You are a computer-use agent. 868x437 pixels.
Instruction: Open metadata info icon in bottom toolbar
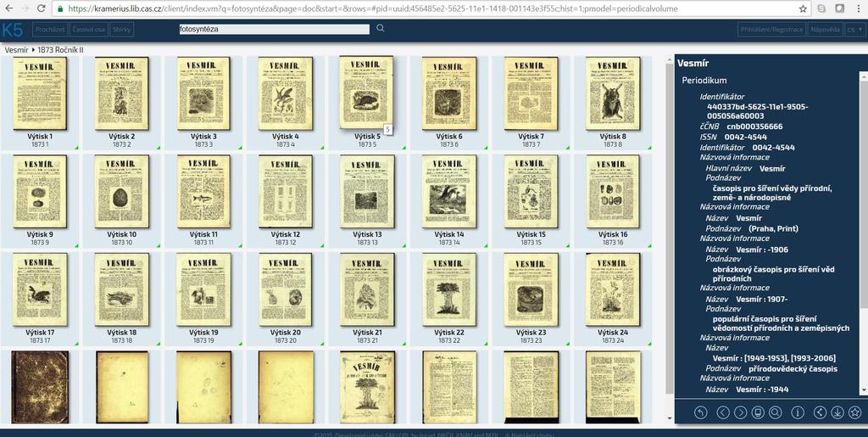798,412
